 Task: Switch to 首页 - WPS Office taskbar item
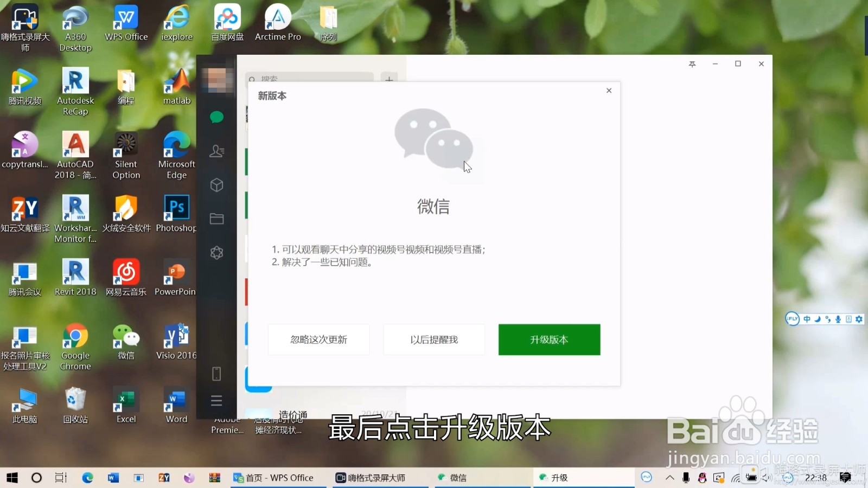tap(278, 478)
